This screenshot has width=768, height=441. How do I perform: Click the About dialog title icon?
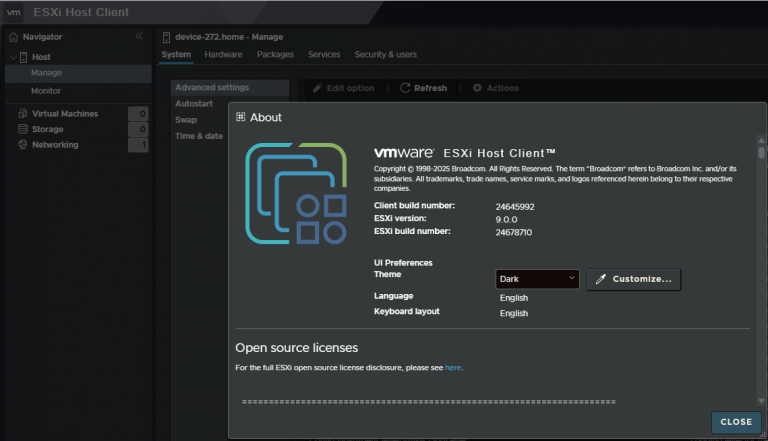click(x=240, y=117)
